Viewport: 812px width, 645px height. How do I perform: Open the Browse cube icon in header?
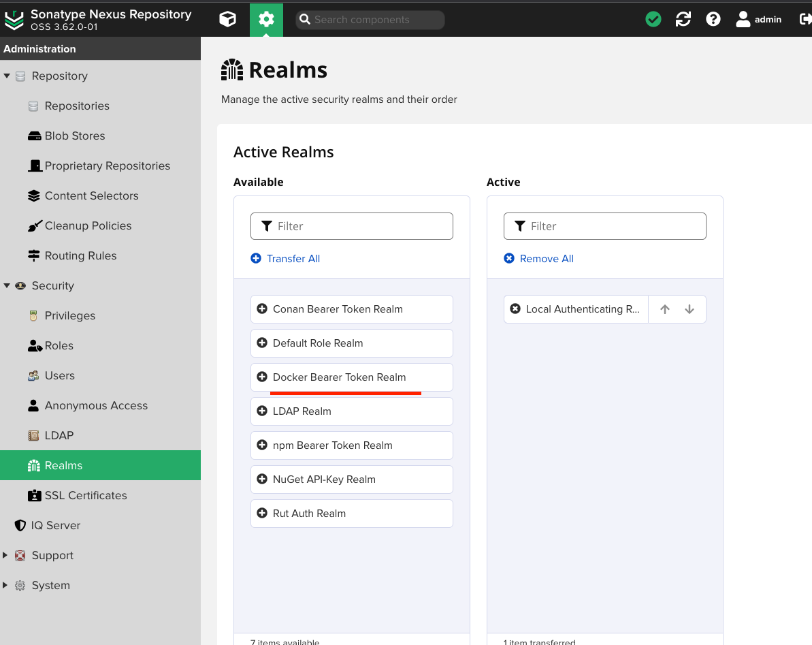tap(227, 20)
